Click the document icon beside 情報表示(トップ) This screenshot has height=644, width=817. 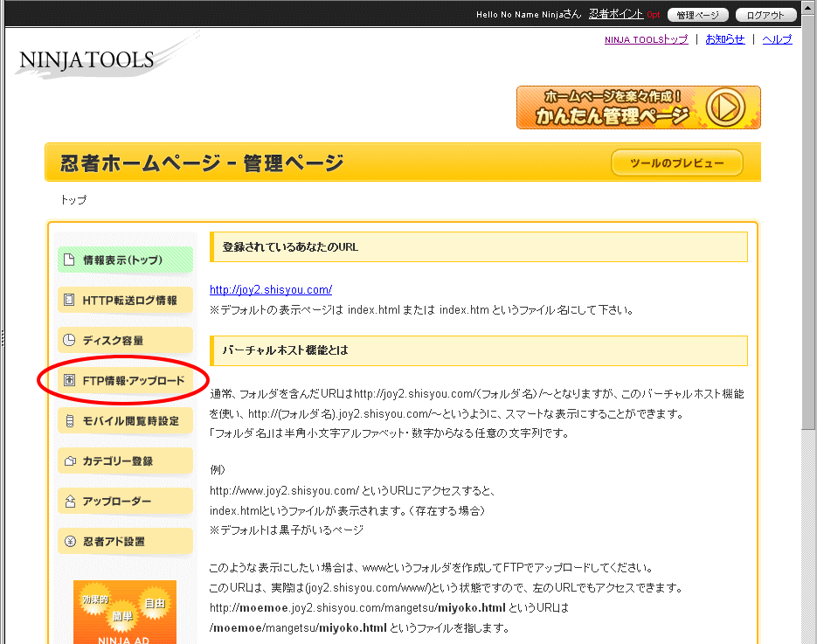[69, 260]
